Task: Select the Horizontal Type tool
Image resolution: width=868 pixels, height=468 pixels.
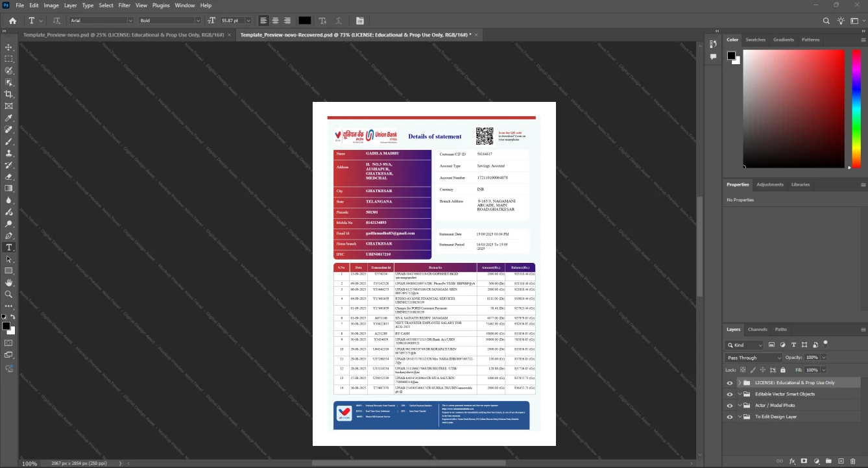Action: pyautogui.click(x=9, y=247)
